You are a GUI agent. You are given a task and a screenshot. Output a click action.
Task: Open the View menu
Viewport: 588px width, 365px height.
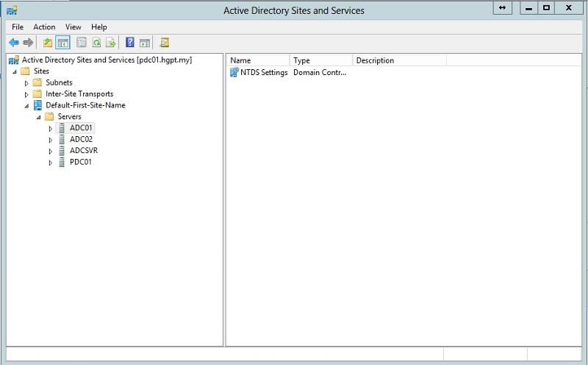tap(73, 26)
